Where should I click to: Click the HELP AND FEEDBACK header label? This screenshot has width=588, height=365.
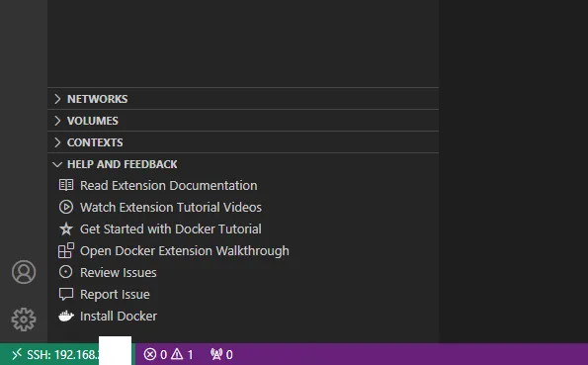(122, 164)
